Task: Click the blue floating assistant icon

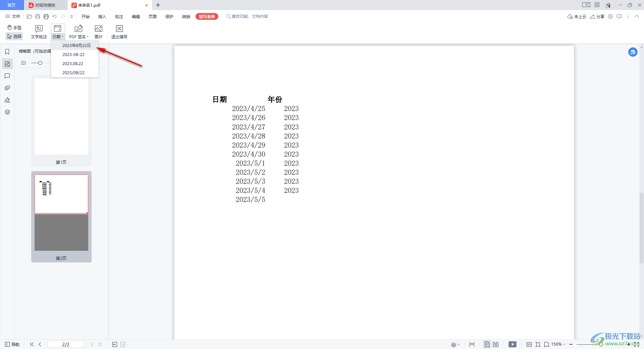Action: click(x=633, y=52)
